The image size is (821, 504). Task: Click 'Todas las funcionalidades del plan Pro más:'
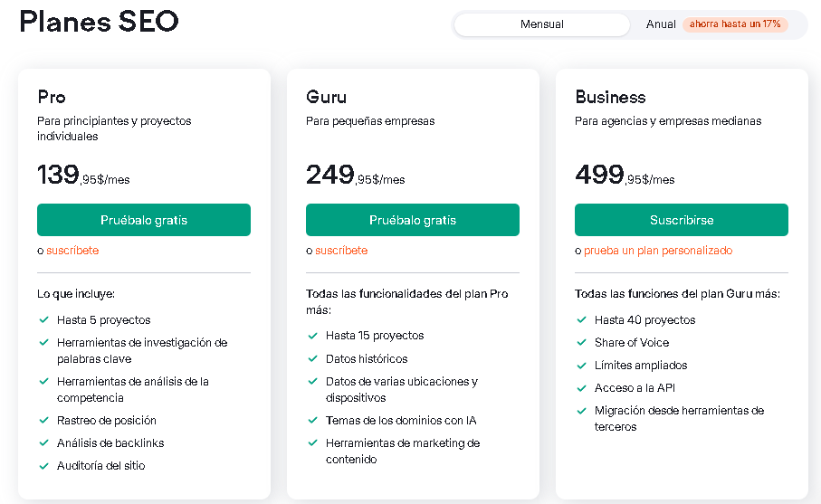point(406,301)
